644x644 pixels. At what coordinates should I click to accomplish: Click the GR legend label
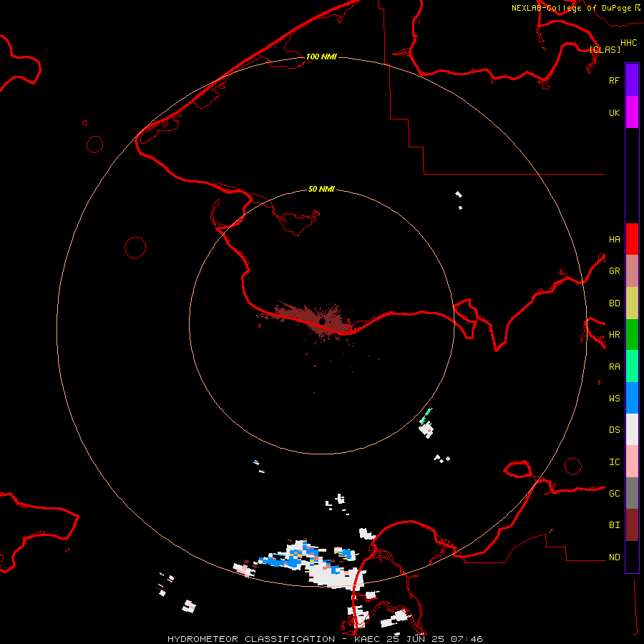pyautogui.click(x=614, y=271)
